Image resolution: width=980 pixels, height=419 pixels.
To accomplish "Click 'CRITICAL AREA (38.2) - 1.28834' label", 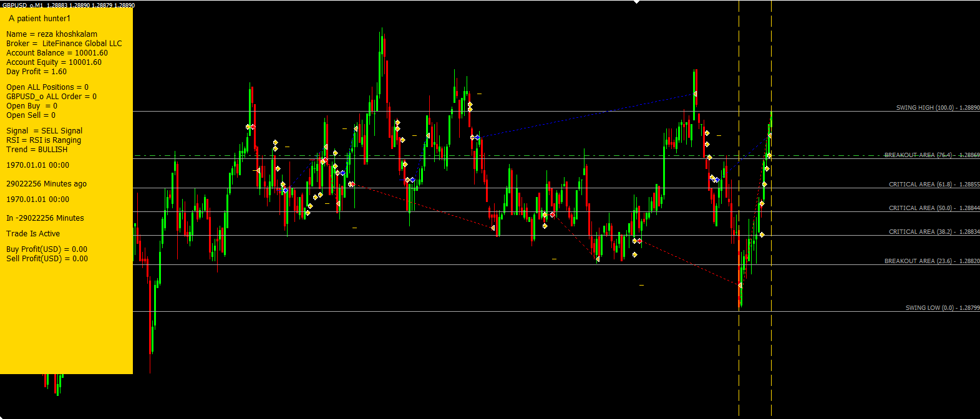I will [x=934, y=232].
